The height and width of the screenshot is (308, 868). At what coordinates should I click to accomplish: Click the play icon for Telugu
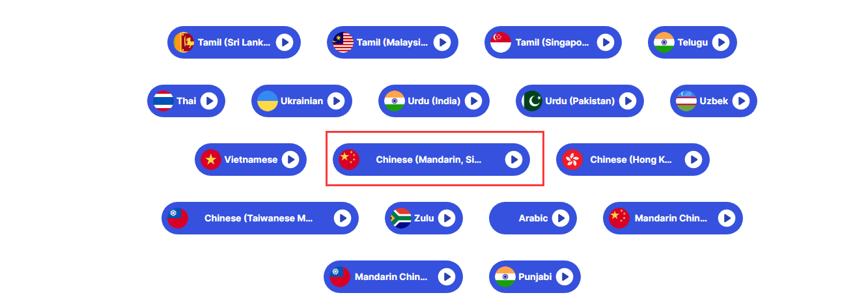click(720, 42)
